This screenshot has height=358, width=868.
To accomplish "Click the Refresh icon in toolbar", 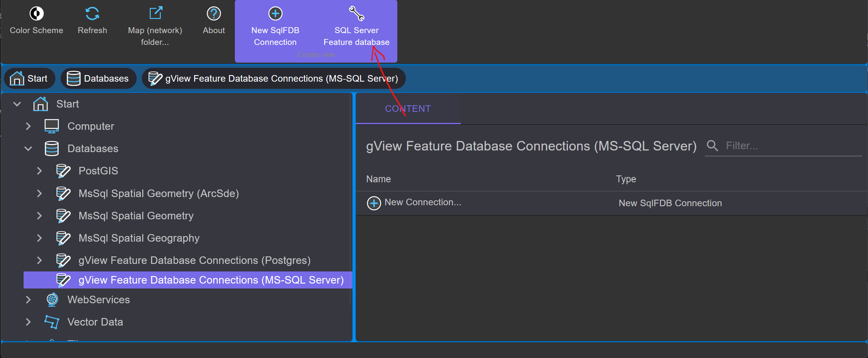I will 92,13.
